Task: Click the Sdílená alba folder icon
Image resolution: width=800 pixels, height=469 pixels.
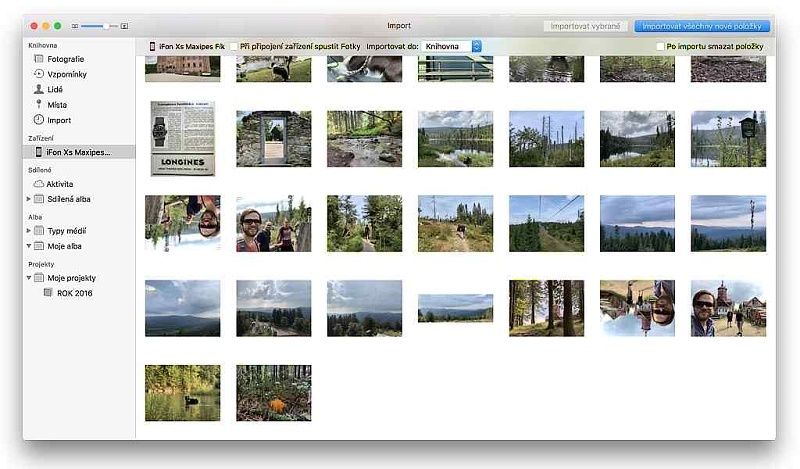Action: [x=39, y=199]
